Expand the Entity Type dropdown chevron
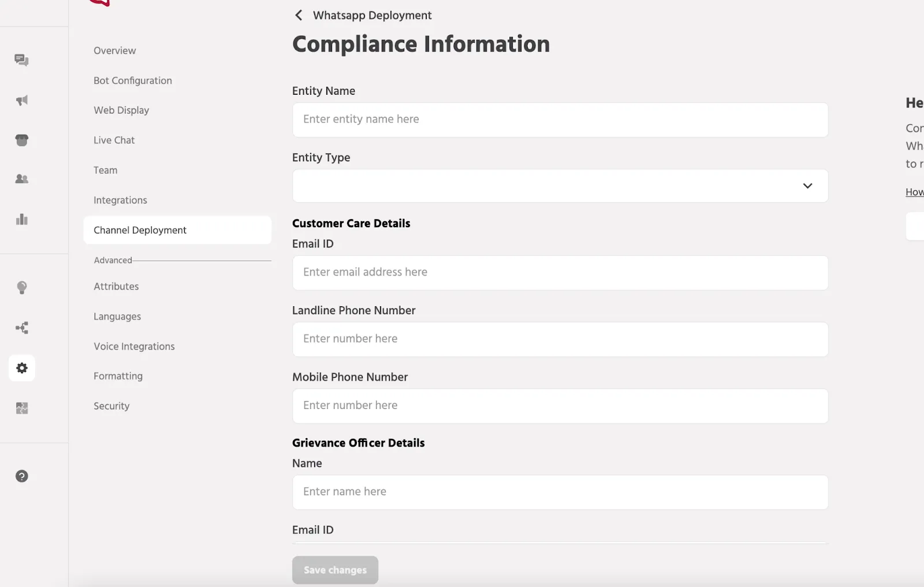The width and height of the screenshot is (924, 587). pyautogui.click(x=807, y=186)
